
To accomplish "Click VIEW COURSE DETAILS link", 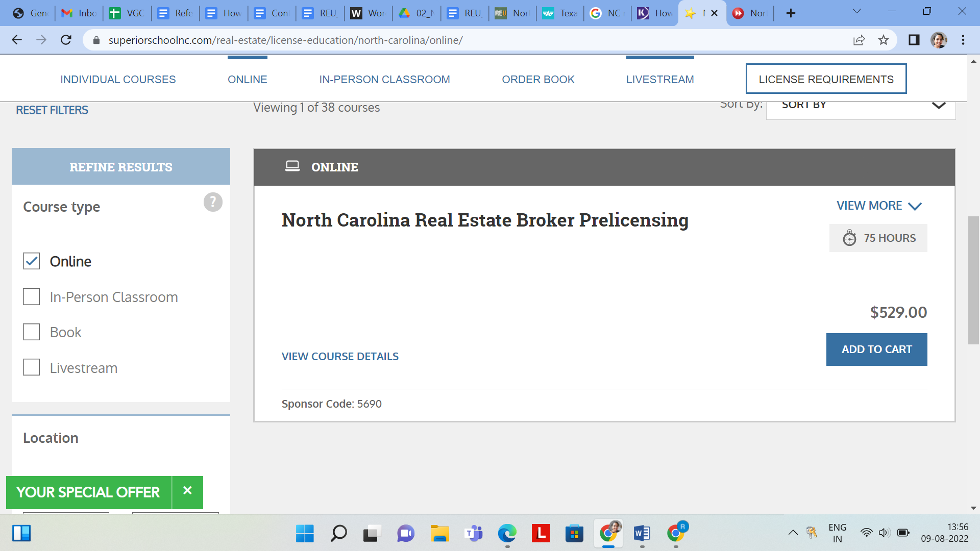I will (x=340, y=357).
